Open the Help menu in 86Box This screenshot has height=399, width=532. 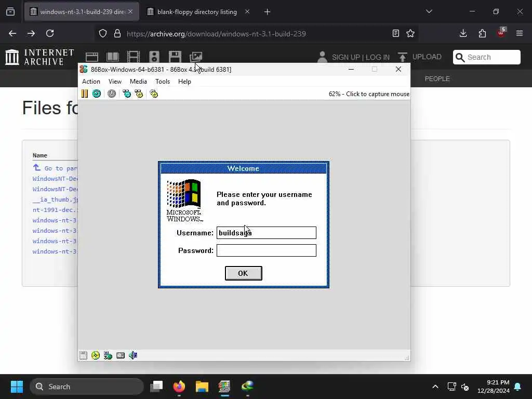click(x=184, y=82)
